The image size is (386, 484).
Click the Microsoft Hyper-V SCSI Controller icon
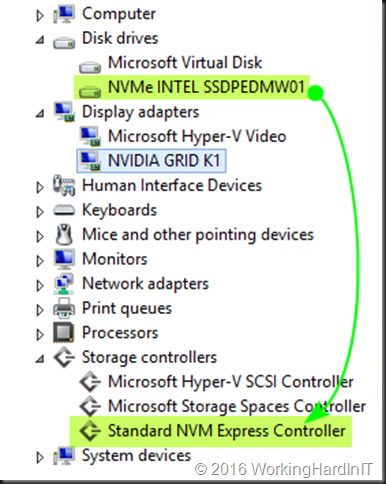pyautogui.click(x=90, y=382)
